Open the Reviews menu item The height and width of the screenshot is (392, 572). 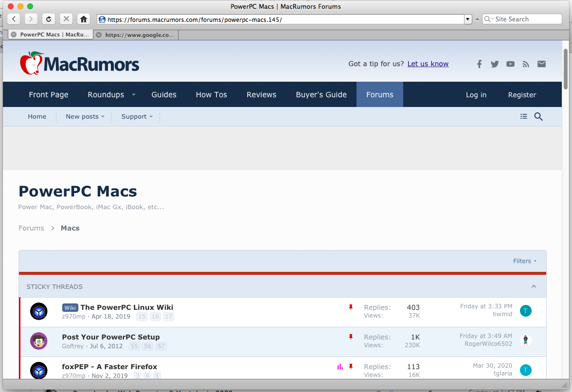tap(261, 94)
